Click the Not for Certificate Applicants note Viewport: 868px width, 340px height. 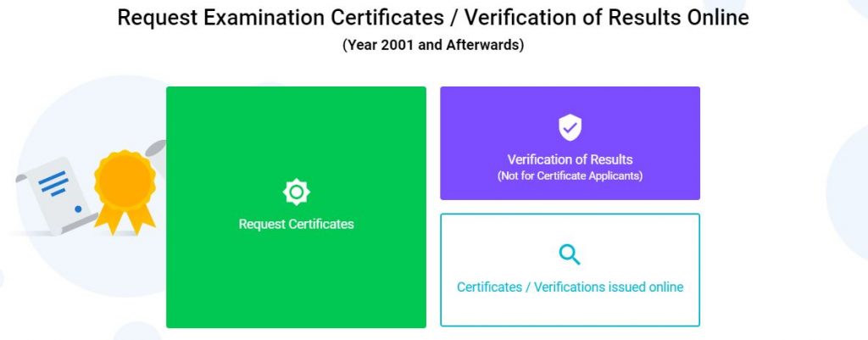(570, 176)
